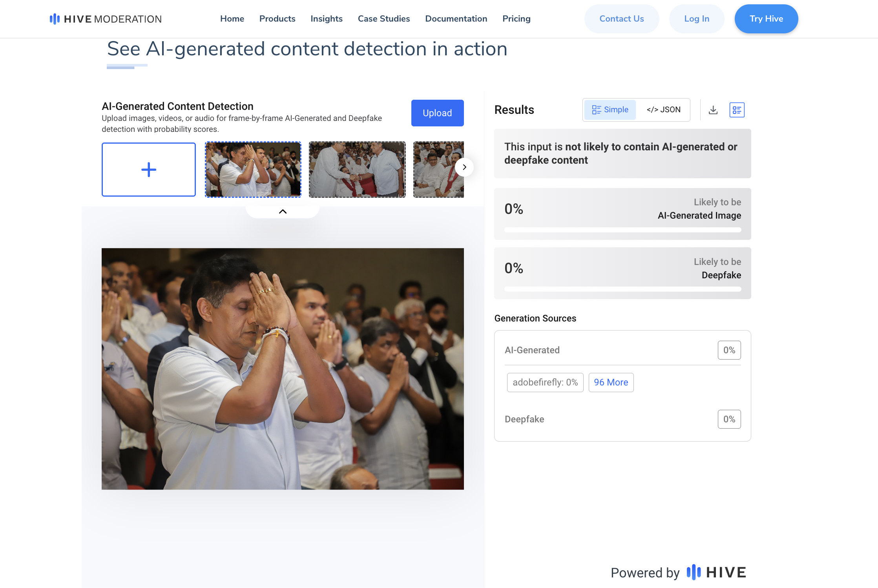This screenshot has height=588, width=878.
Task: Advance thumbnails with the right arrow
Action: [x=464, y=167]
